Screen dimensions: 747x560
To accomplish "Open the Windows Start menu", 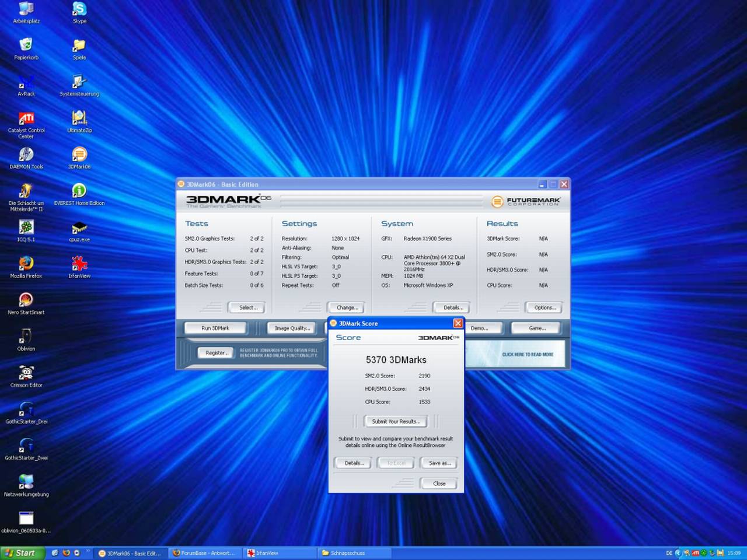I will coord(23,553).
